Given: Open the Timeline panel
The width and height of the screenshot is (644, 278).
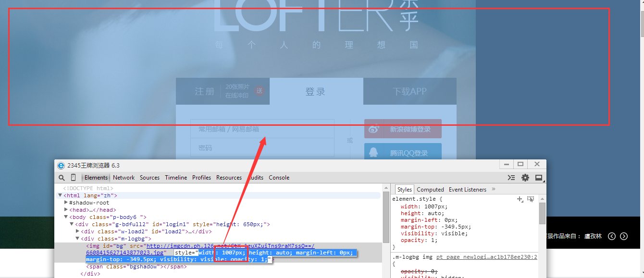Looking at the screenshot, I should pyautogui.click(x=176, y=178).
